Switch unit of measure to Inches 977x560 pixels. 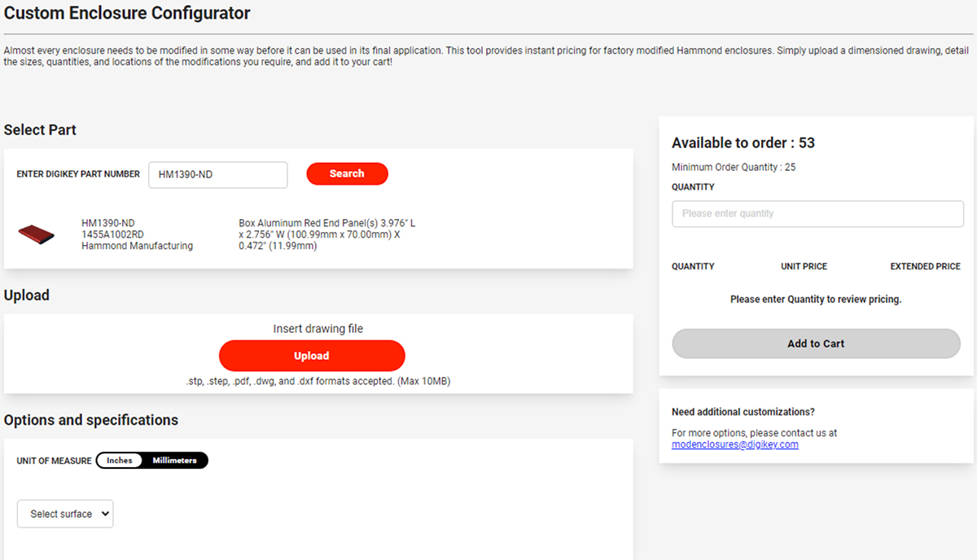click(x=120, y=461)
